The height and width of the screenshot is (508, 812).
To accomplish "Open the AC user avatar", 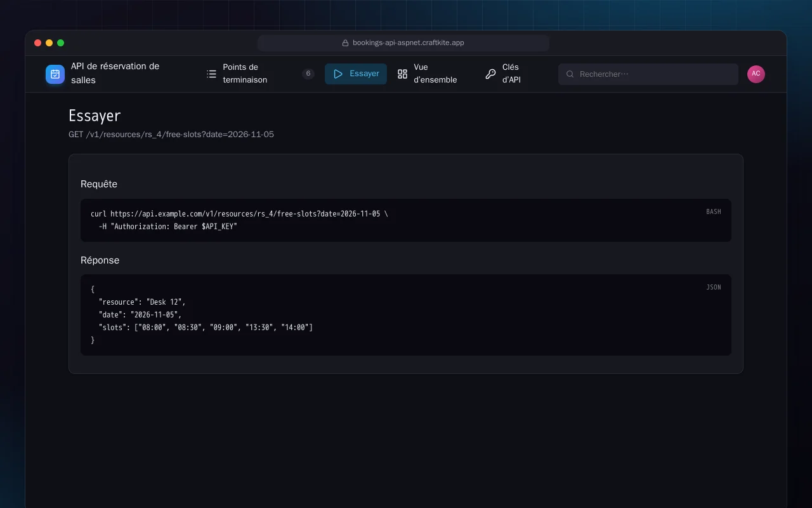I will 756,74.
